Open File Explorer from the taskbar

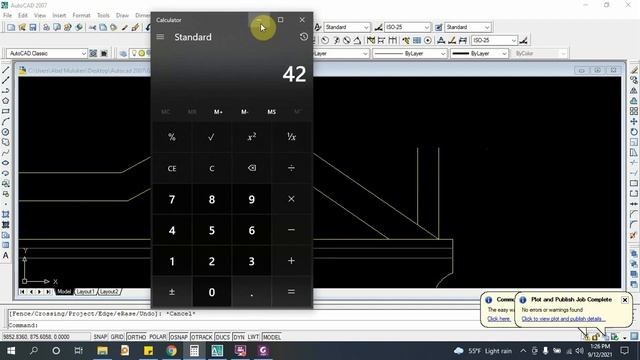(102, 351)
